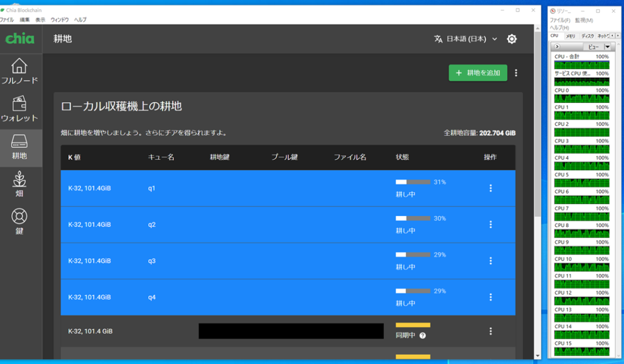
Task: Click the CPU - 合計 usage graph
Action: 582,65
